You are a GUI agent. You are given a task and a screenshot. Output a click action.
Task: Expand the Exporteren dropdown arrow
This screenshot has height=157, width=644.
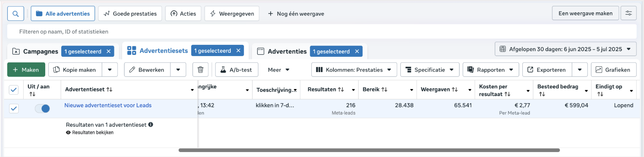pyautogui.click(x=580, y=70)
